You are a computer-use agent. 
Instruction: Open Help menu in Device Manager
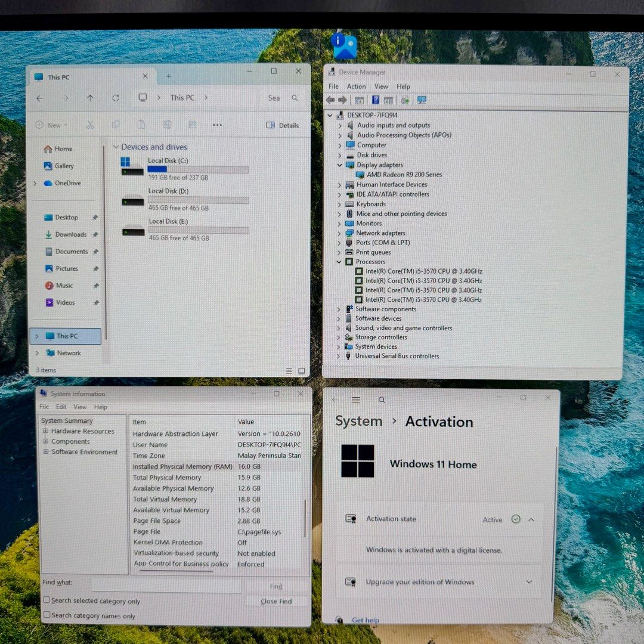pos(403,86)
